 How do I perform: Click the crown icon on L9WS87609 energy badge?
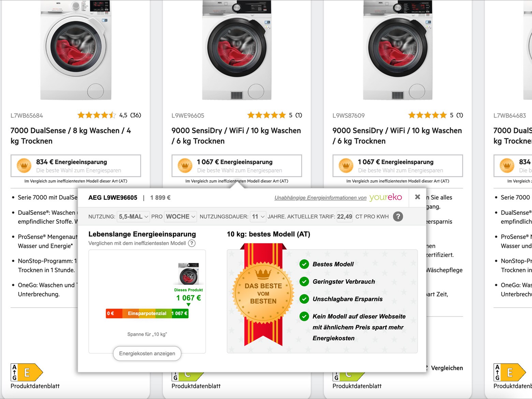(x=346, y=166)
